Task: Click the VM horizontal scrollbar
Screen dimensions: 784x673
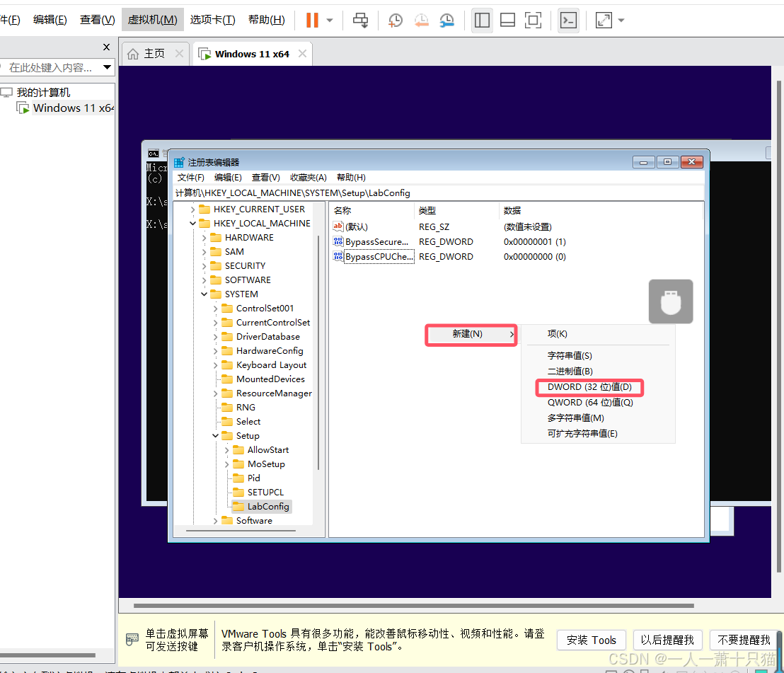Action: [413, 606]
